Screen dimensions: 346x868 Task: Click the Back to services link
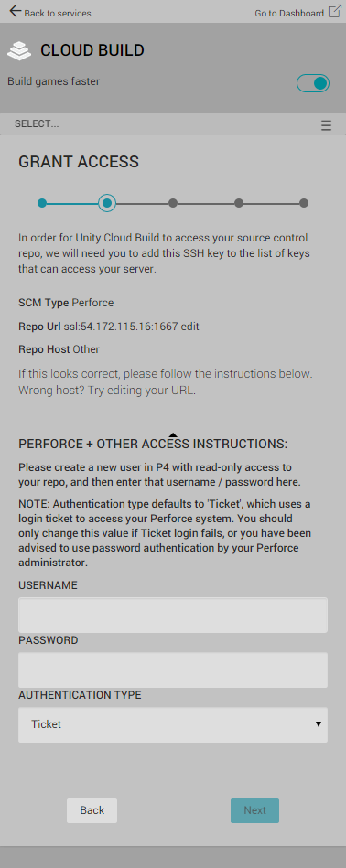pos(58,14)
